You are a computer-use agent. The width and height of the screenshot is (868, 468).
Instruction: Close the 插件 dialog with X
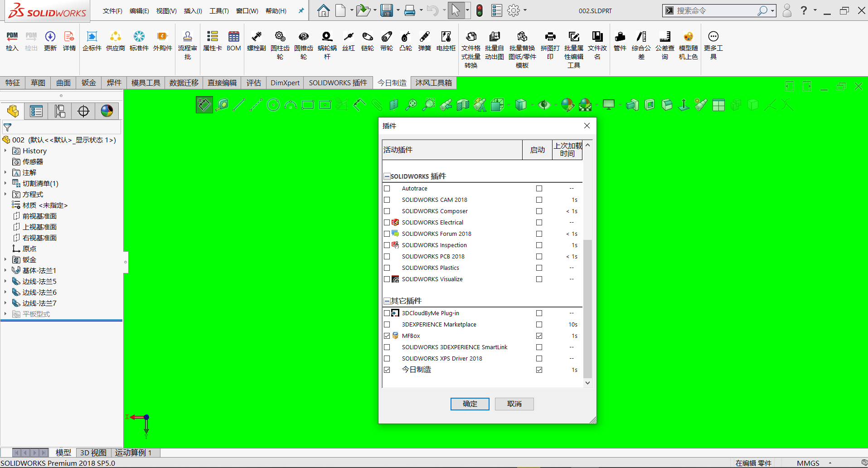point(587,126)
